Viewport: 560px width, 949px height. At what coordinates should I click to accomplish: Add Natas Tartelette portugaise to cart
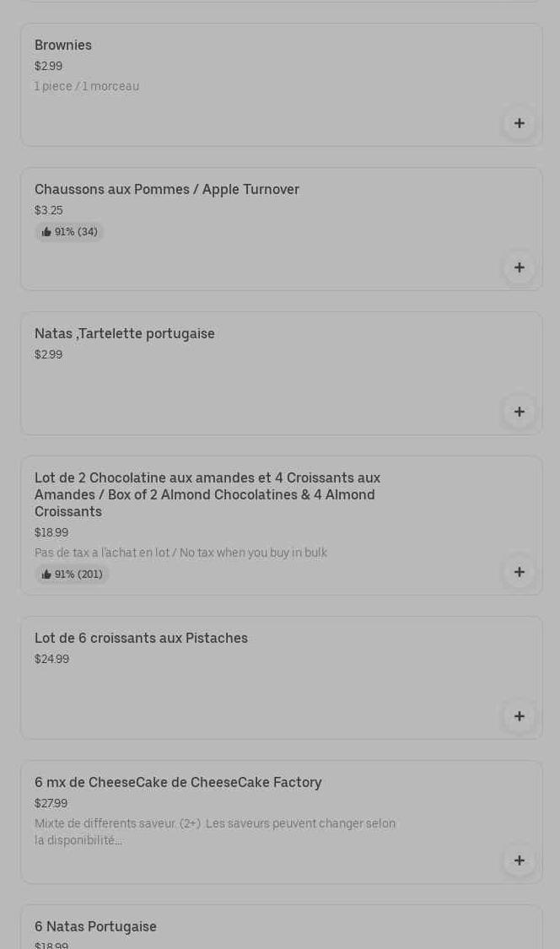click(x=519, y=412)
